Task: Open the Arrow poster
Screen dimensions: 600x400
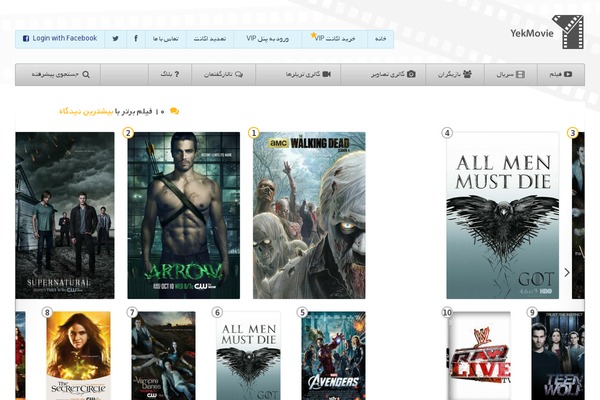Action: point(184,216)
